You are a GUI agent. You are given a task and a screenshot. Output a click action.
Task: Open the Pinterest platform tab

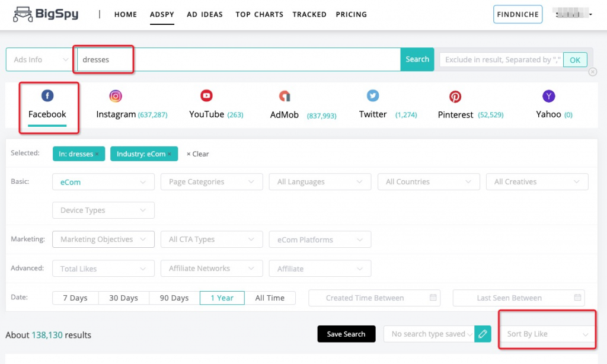pyautogui.click(x=471, y=106)
